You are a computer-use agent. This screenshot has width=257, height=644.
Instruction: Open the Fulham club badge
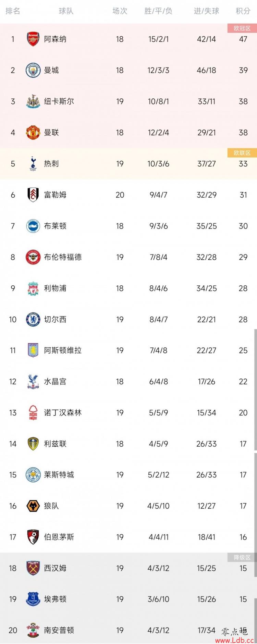(x=33, y=195)
